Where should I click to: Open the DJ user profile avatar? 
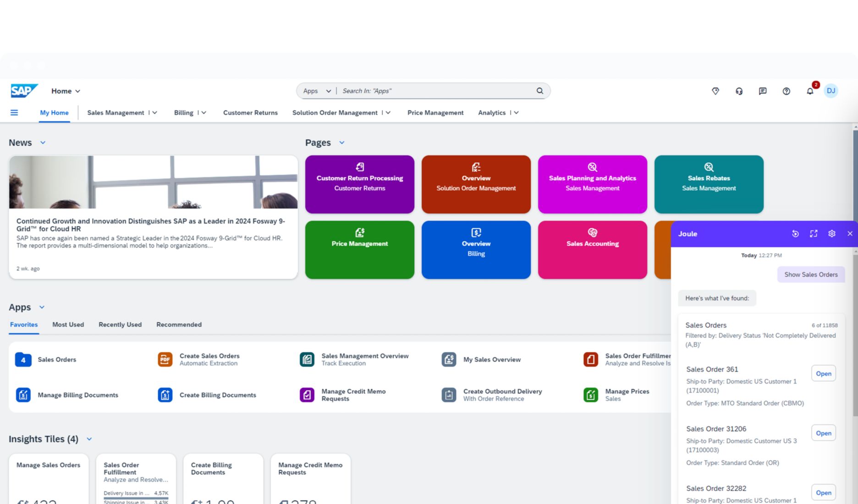click(831, 90)
